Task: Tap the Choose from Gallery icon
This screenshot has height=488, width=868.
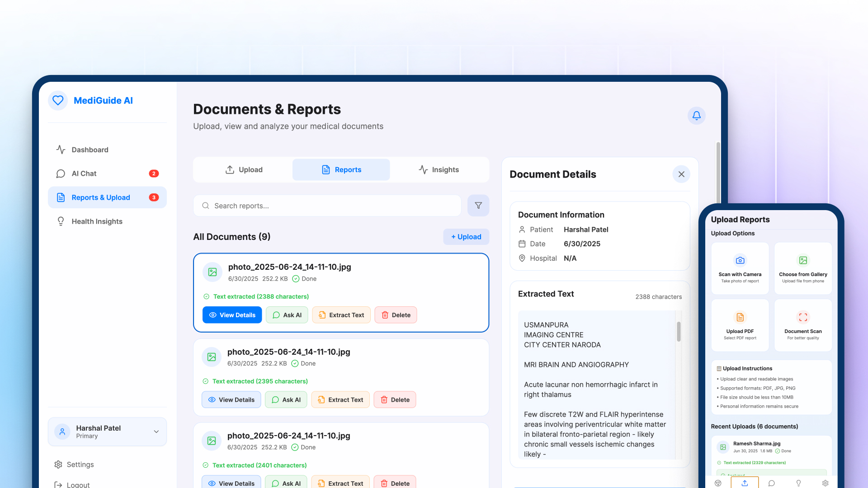Action: 803,260
